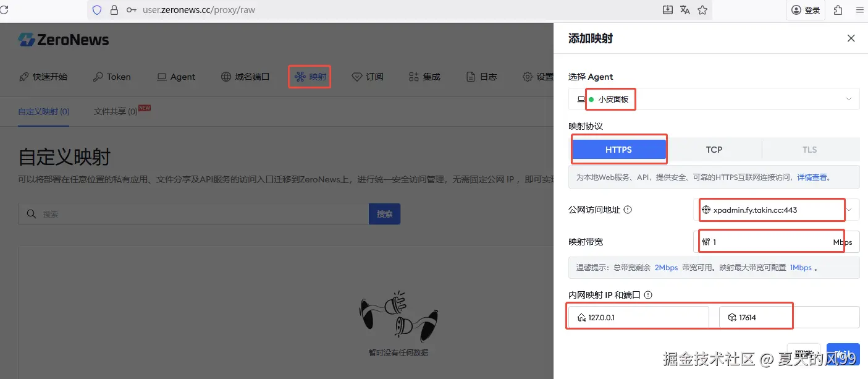Switch to the 自定义映射 (0) tab

pos(44,111)
